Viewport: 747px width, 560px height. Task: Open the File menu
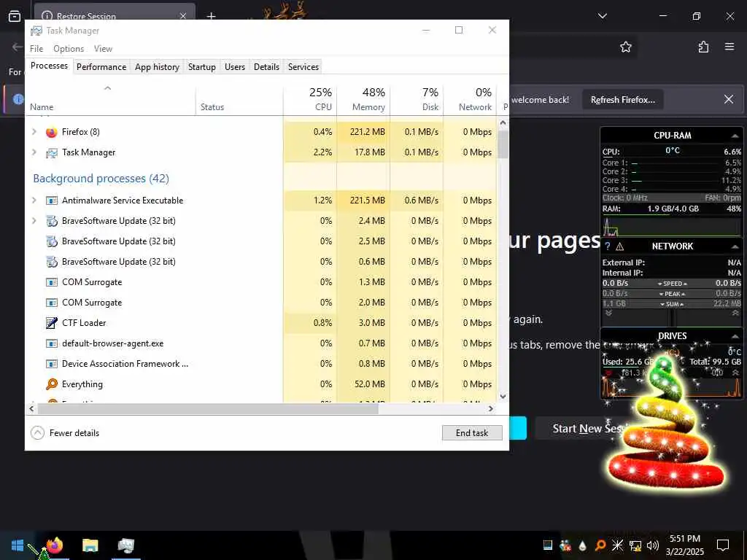[36, 49]
